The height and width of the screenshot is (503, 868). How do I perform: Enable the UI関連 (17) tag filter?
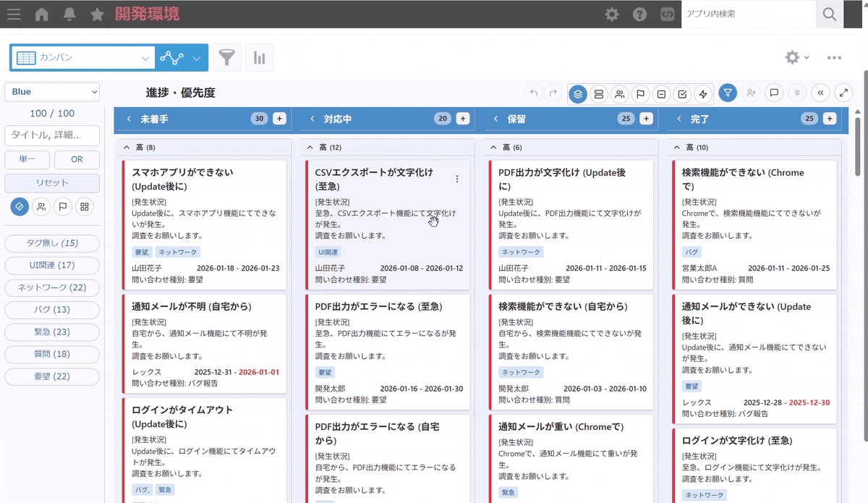[x=51, y=265]
